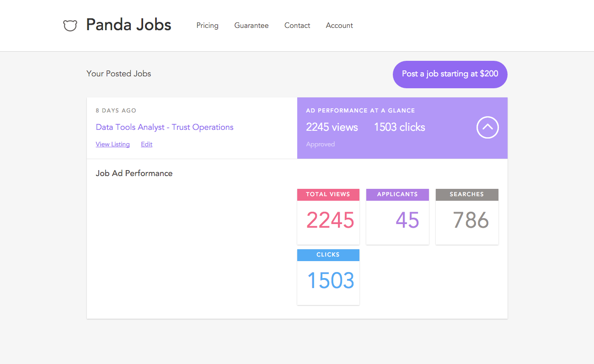Collapse the ad performance panel with chevron
Viewport: 594px width, 364px height.
tap(487, 128)
